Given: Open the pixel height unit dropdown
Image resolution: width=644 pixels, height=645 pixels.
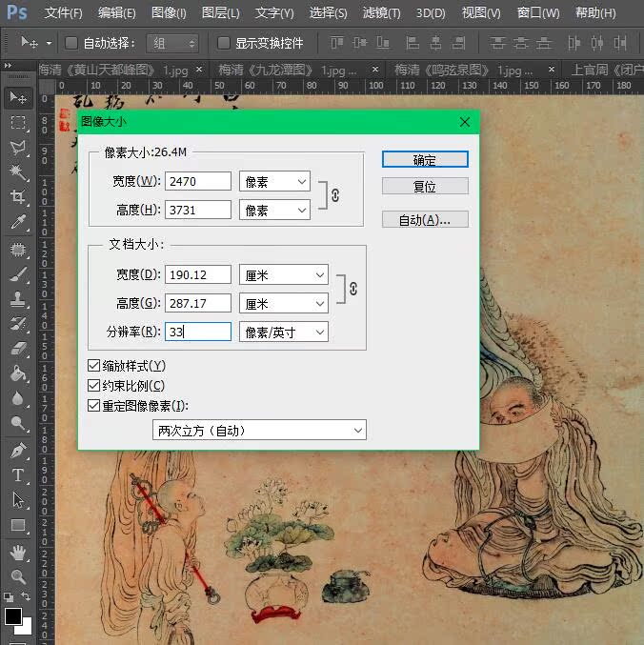Looking at the screenshot, I should 274,211.
